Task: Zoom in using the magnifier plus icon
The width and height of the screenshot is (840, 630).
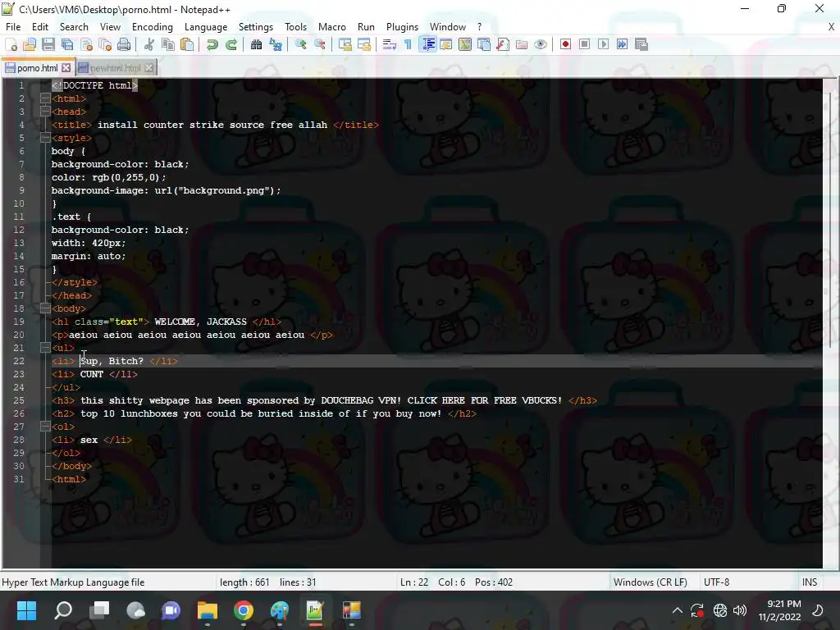Action: point(300,44)
